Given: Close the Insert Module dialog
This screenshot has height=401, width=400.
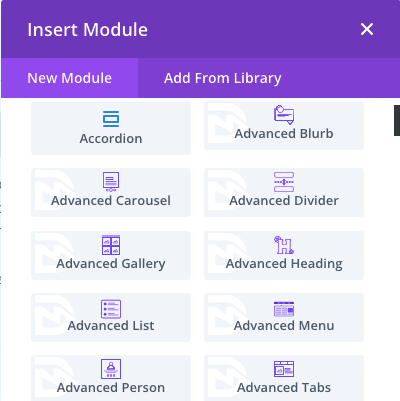Looking at the screenshot, I should [x=367, y=29].
